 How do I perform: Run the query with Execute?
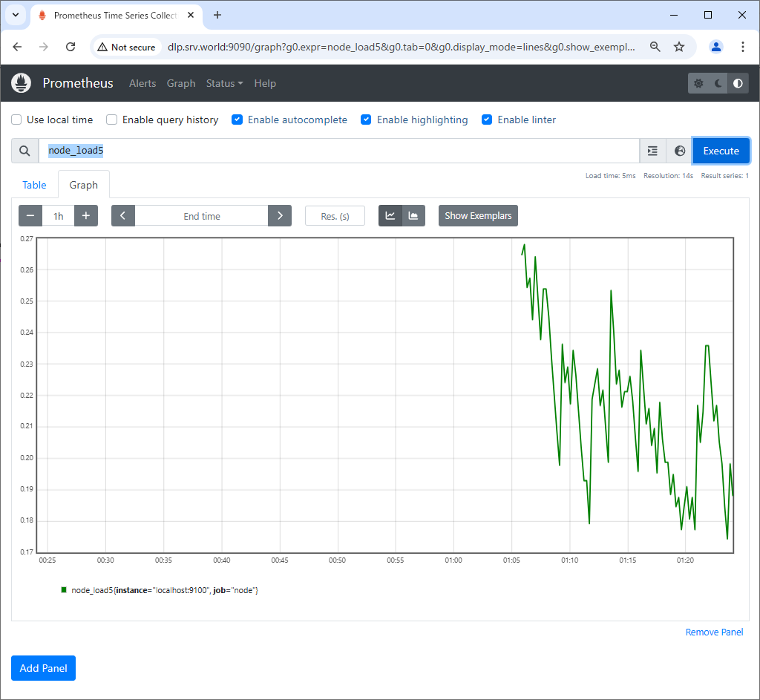pos(721,151)
